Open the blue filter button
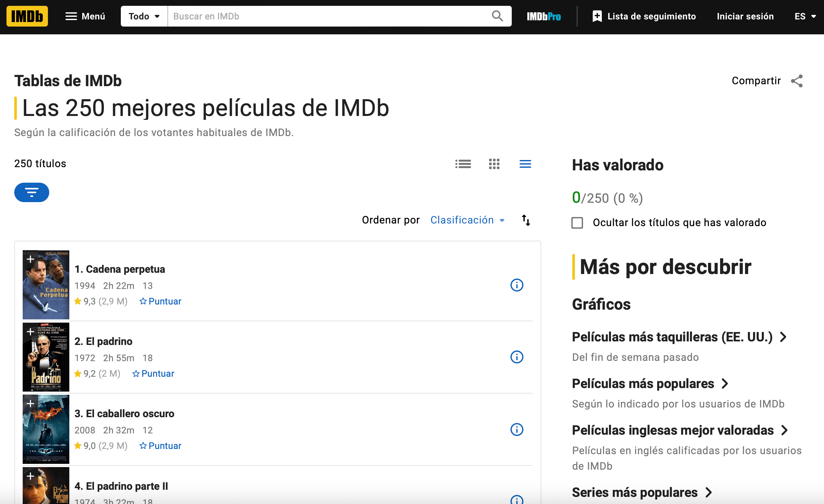 [x=32, y=192]
